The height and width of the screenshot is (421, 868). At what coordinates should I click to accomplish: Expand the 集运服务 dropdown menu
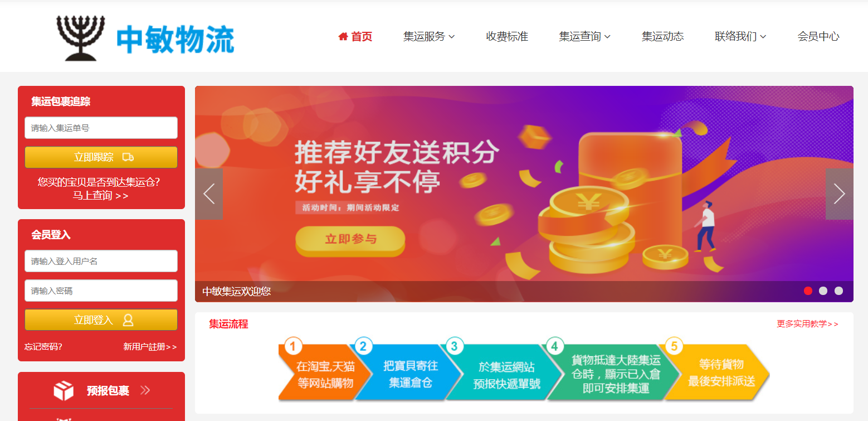pos(429,37)
